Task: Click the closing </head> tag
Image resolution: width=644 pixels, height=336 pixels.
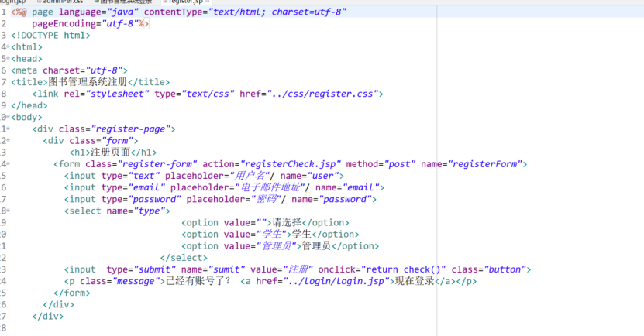Action: (x=29, y=105)
